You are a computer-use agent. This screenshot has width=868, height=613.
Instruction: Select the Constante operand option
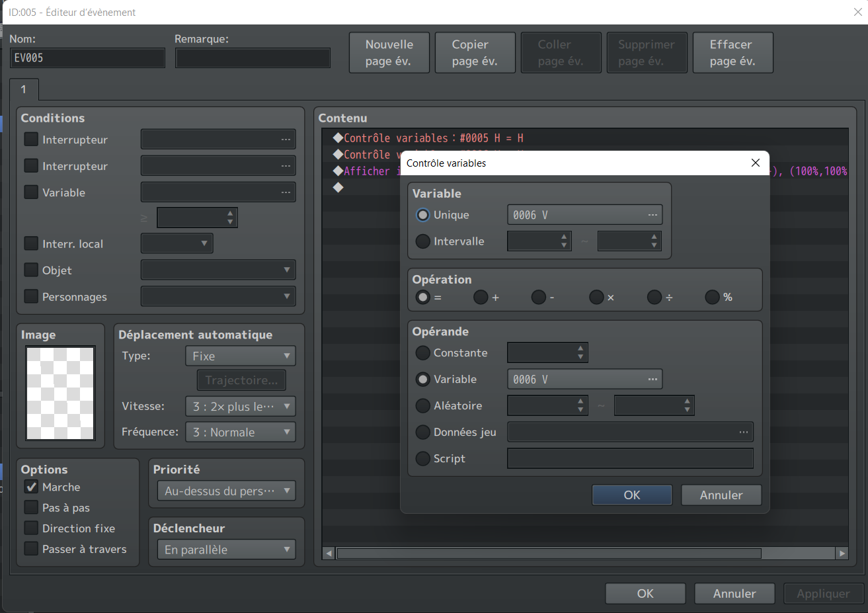[x=423, y=353]
